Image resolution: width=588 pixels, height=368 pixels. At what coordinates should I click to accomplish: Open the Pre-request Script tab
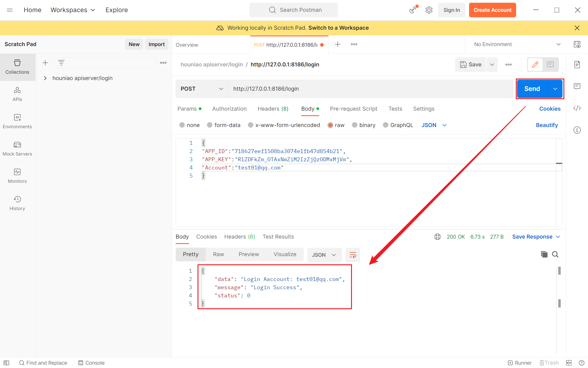354,109
